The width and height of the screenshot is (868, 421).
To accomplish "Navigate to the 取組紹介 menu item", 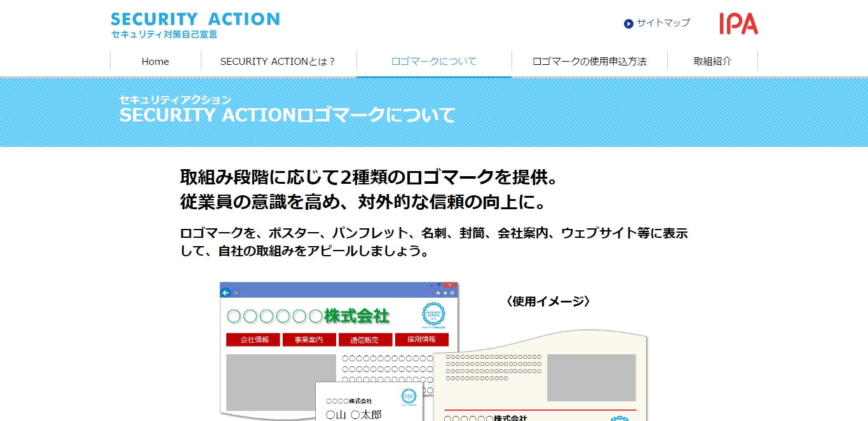I will tap(712, 62).
